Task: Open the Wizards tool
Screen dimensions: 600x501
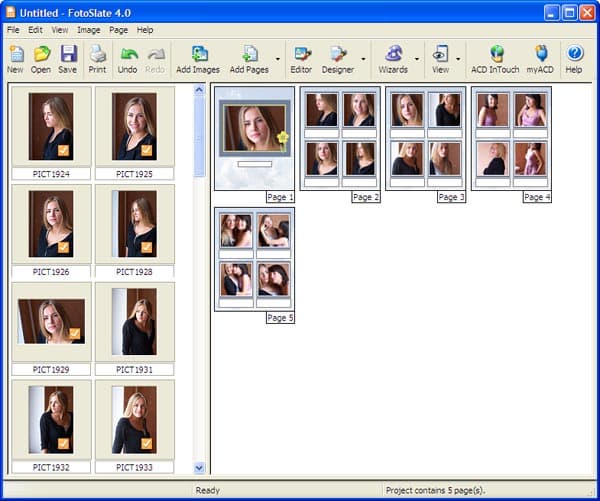Action: (x=393, y=59)
